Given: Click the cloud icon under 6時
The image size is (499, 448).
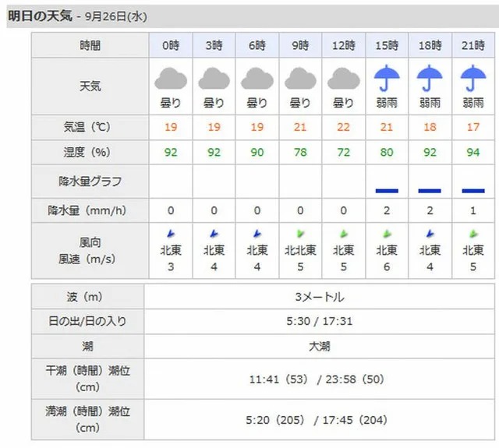Looking at the screenshot, I should (257, 78).
